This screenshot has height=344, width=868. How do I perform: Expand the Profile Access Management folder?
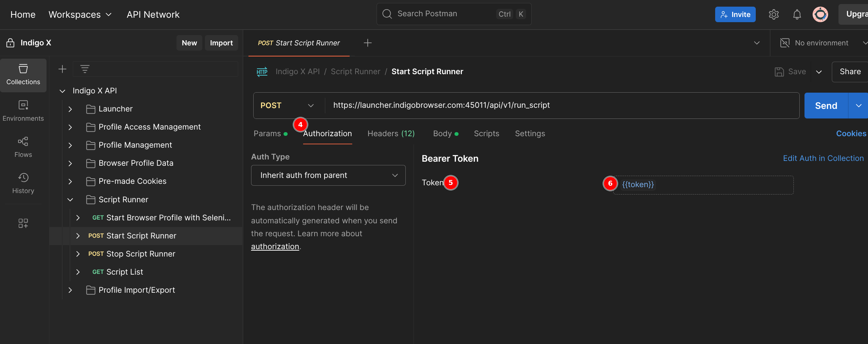pos(70,127)
